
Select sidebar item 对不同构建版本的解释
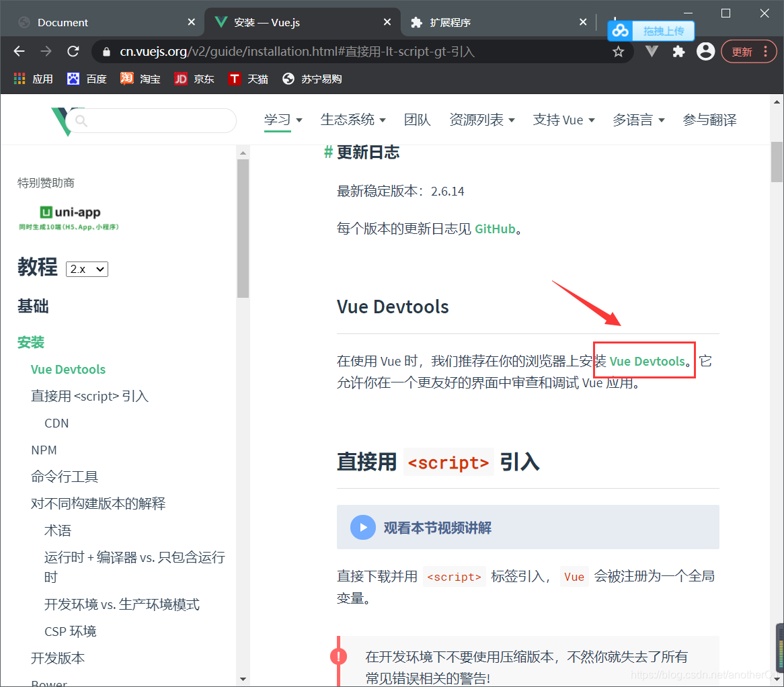(x=98, y=503)
